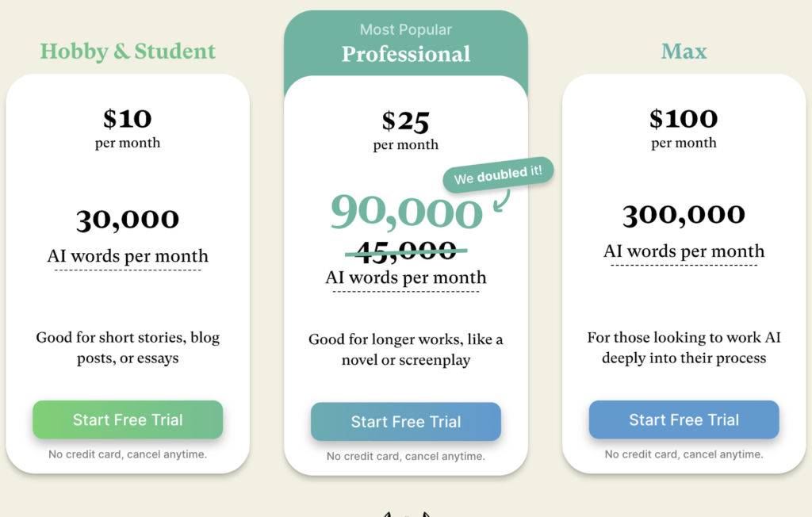Click the 300,000 word count

[684, 215]
